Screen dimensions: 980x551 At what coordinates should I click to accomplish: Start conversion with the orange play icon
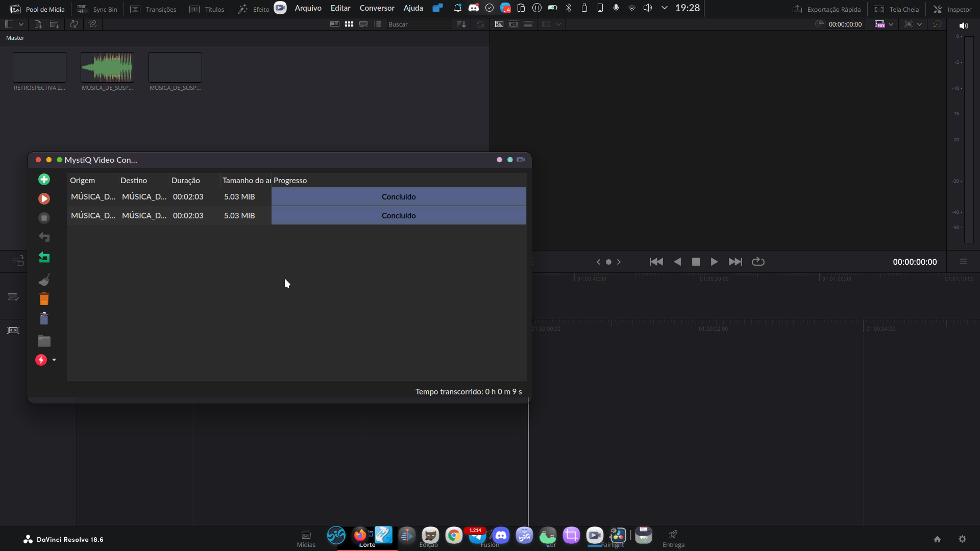pos(44,199)
